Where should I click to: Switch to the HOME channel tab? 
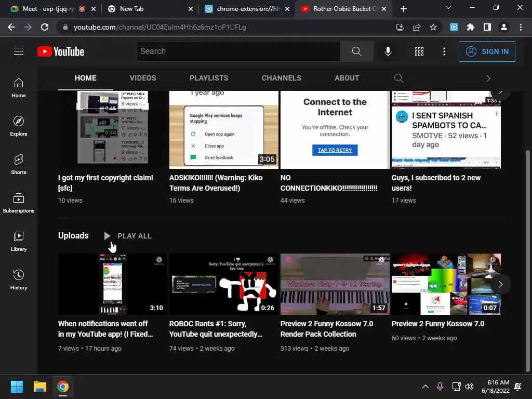click(x=86, y=78)
